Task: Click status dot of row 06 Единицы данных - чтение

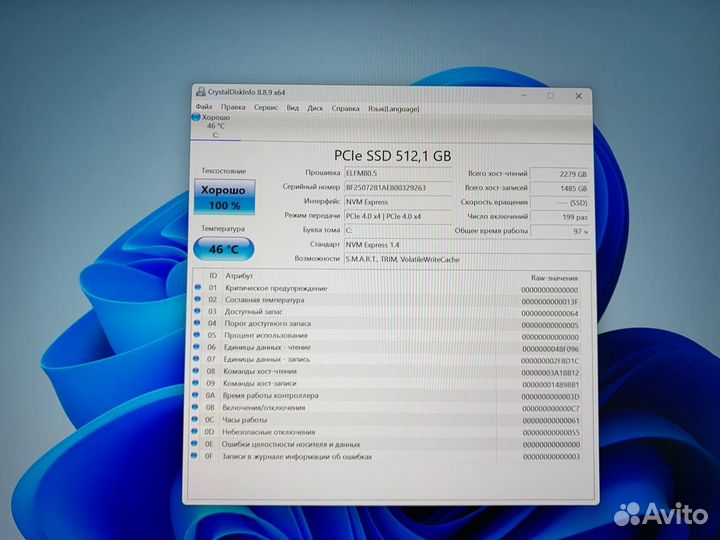Action: tap(197, 347)
